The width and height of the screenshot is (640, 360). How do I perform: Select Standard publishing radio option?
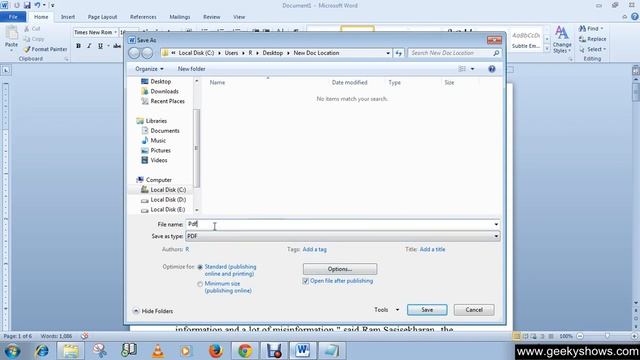coord(200,267)
